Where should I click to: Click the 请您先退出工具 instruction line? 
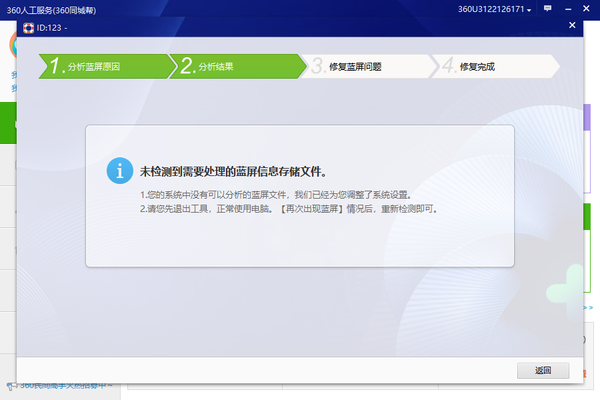[288, 210]
